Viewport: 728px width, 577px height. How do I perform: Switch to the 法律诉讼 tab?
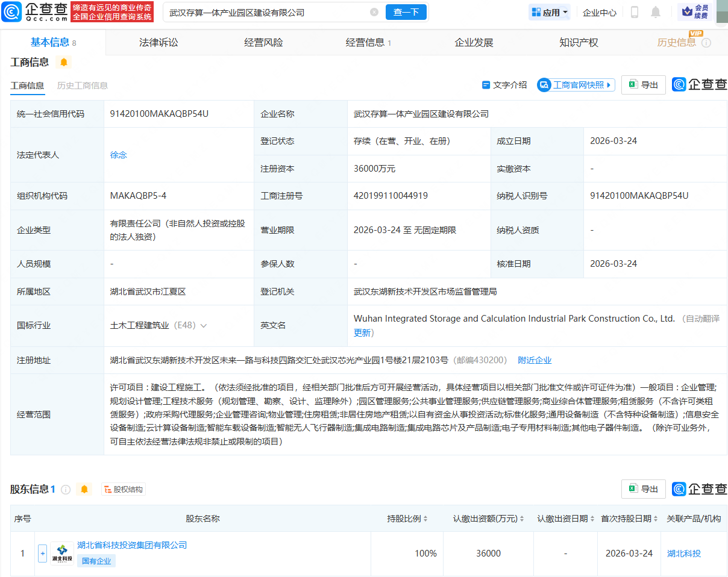click(158, 42)
